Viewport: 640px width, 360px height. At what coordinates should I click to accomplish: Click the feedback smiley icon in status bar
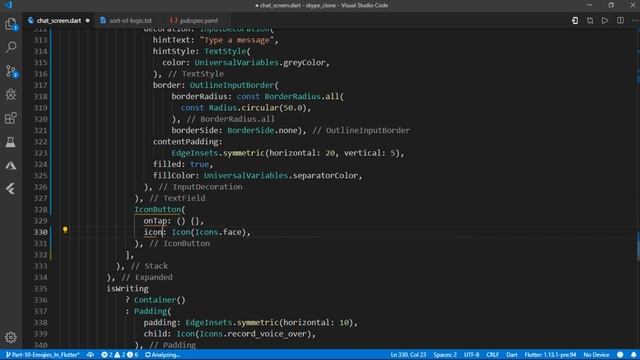pyautogui.click(x=620, y=355)
